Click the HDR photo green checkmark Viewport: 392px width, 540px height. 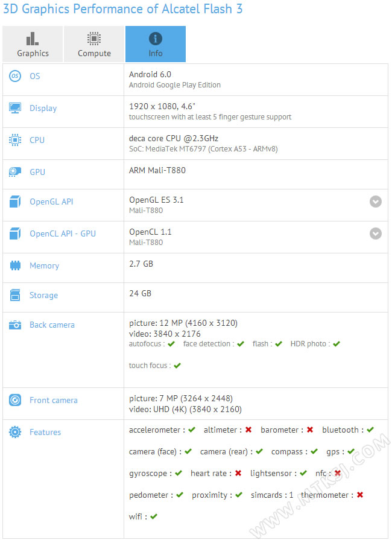(x=337, y=344)
